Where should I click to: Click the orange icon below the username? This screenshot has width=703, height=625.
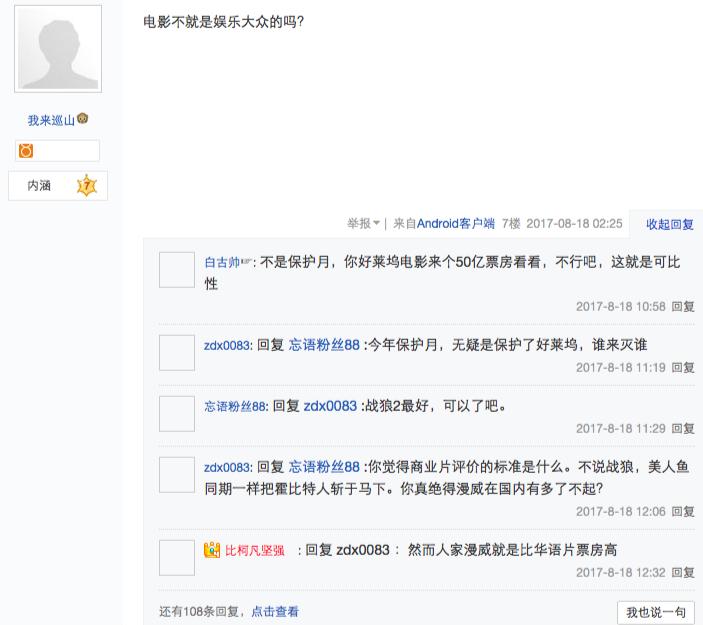26,151
